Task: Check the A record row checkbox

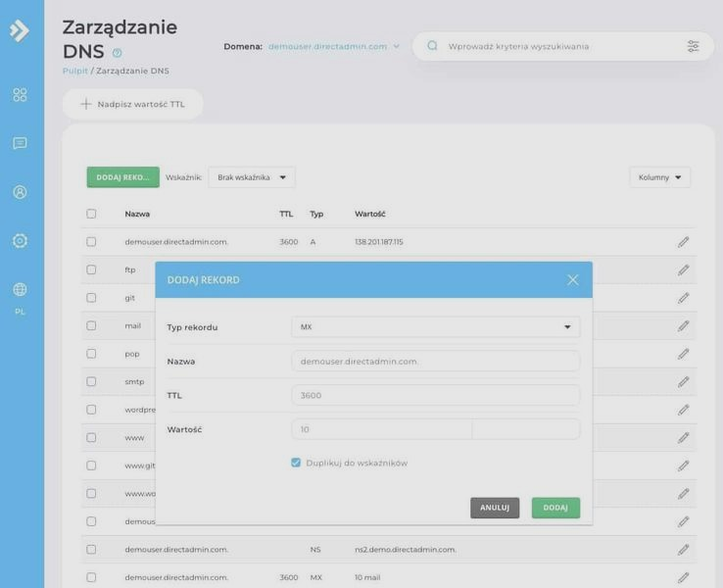Action: 91,242
